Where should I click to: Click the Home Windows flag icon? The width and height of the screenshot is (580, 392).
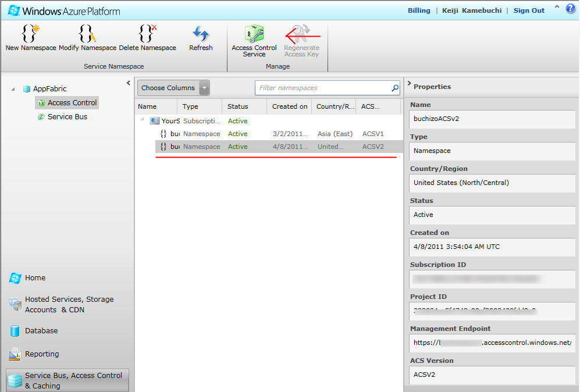click(x=15, y=278)
